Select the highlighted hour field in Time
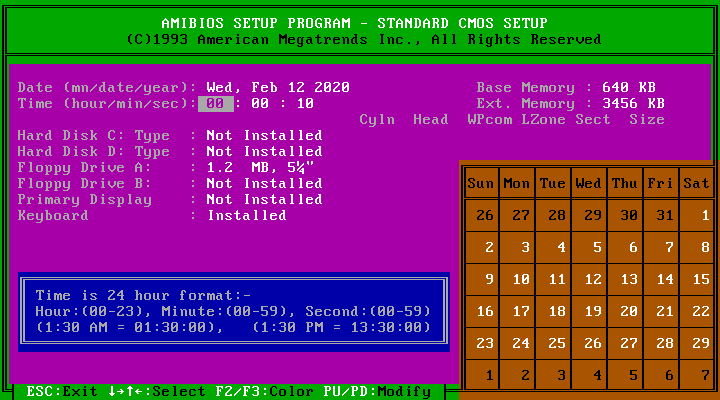The image size is (720, 400). [x=216, y=103]
